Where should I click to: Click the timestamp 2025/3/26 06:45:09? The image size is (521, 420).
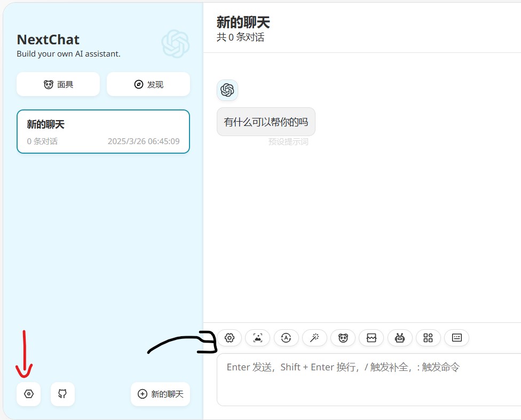click(x=144, y=141)
